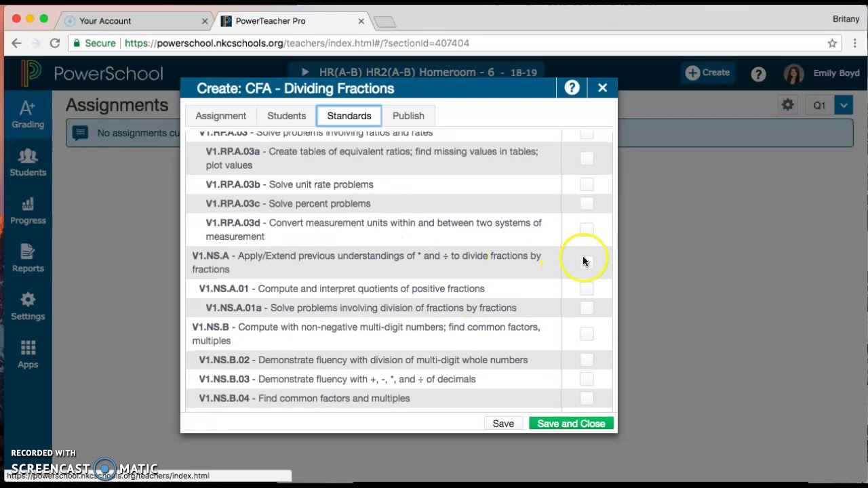Check the V1.RP.A.03a standard box
The width and height of the screenshot is (868, 488).
coord(587,158)
